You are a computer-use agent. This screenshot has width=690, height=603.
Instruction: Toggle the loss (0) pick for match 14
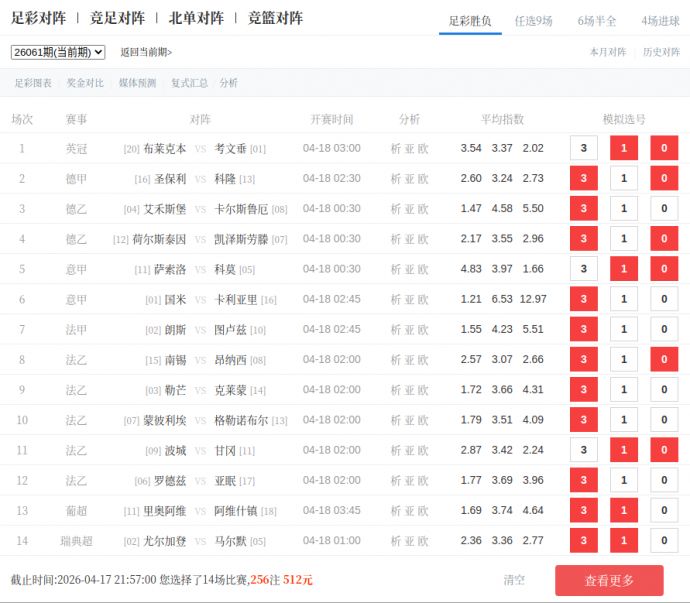pyautogui.click(x=664, y=540)
